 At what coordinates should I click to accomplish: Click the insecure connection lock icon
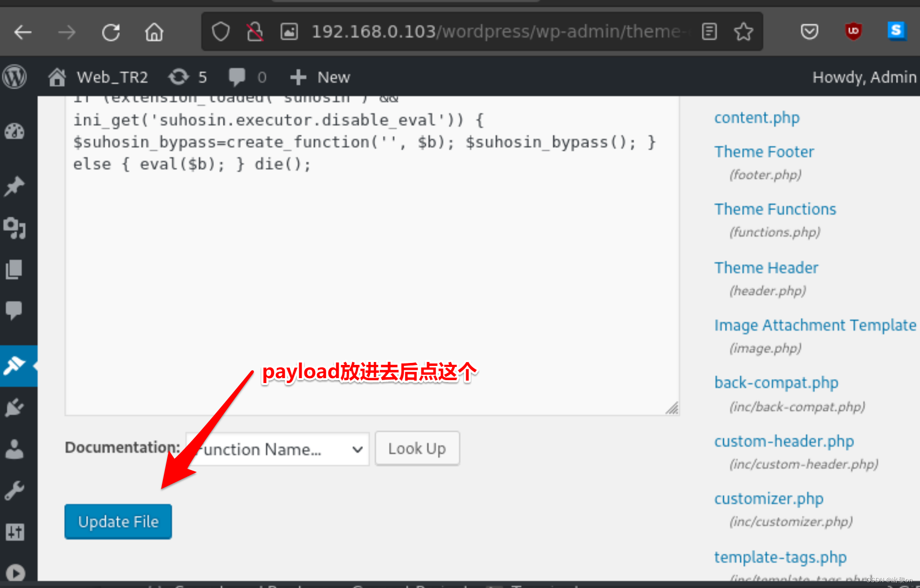pyautogui.click(x=254, y=32)
